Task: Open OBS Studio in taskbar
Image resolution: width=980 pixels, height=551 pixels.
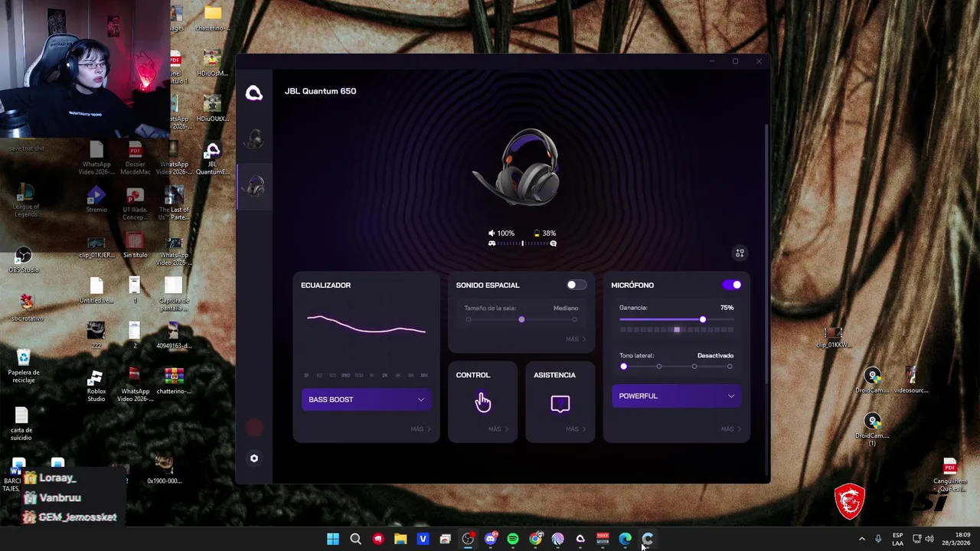Action: 468,539
